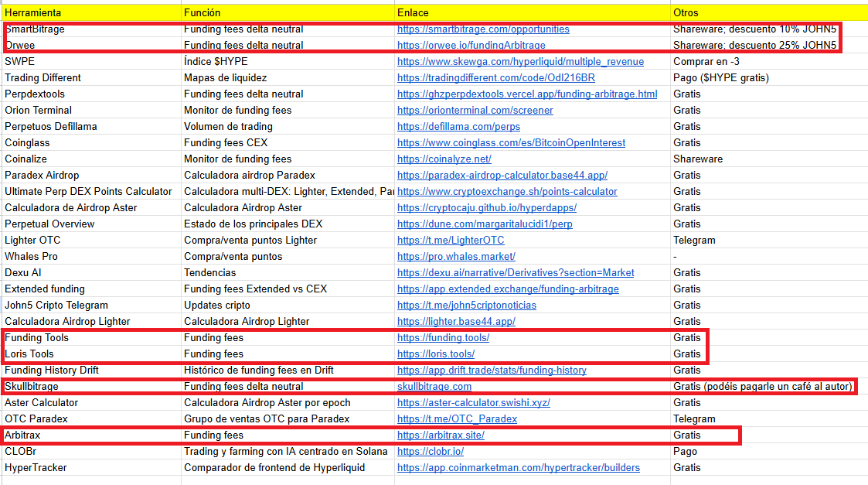Select the descuento 25% JOHN5 cell
The image size is (868, 485).
pyautogui.click(x=770, y=46)
